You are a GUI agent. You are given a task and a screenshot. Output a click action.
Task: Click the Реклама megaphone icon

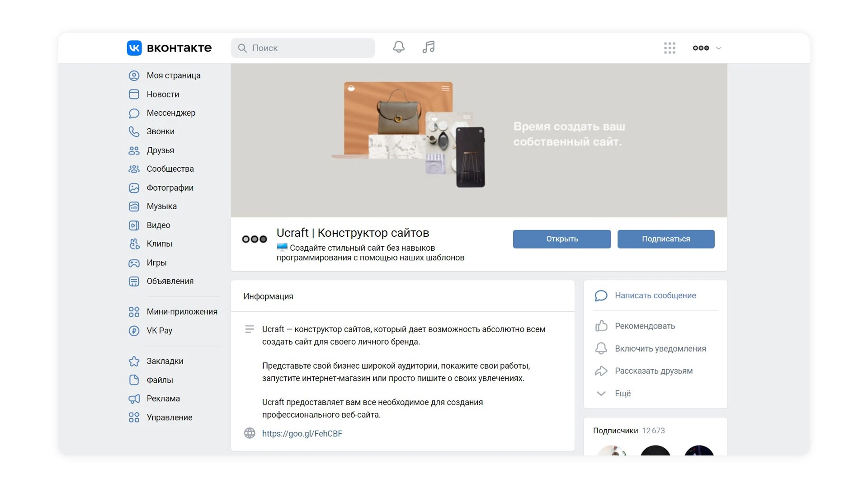point(134,399)
